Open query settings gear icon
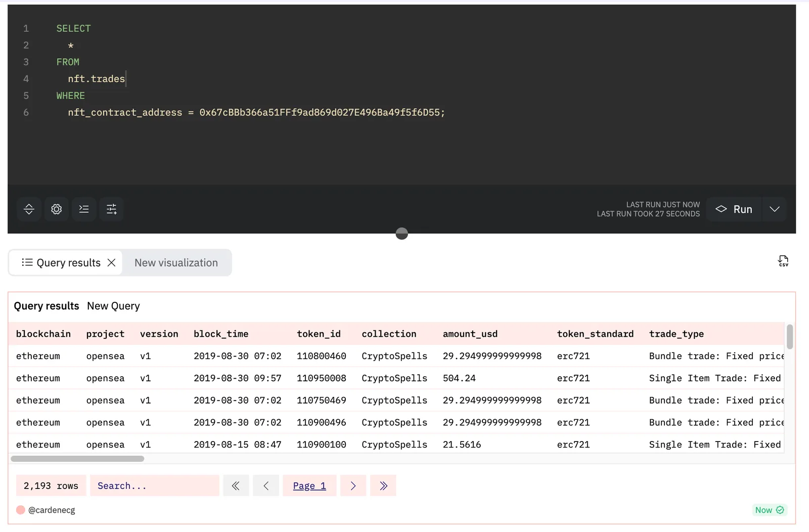This screenshot has height=532, width=809. click(x=57, y=209)
